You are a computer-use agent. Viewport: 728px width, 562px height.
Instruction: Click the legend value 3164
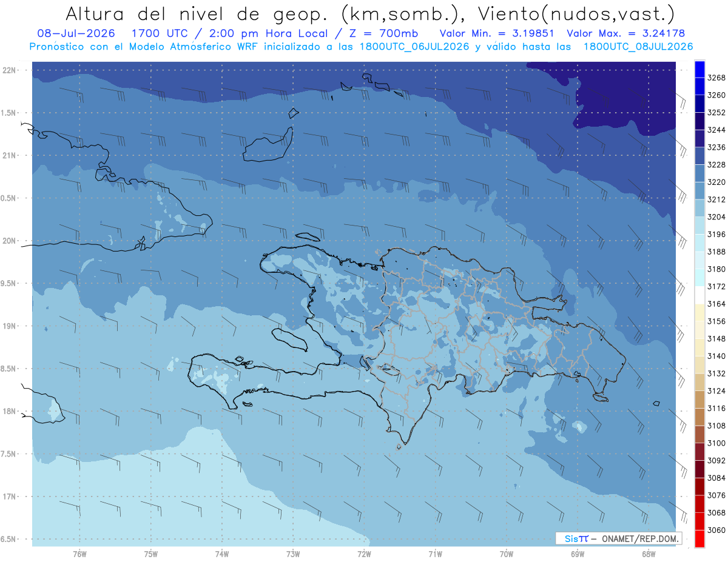[716, 304]
